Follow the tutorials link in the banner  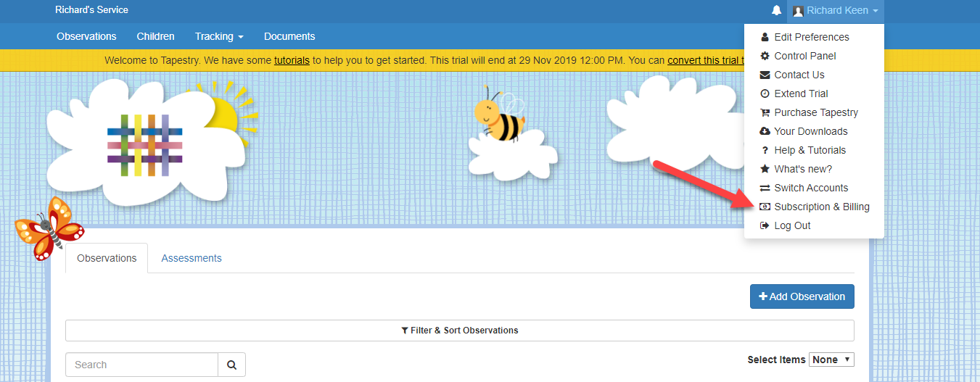click(x=292, y=60)
